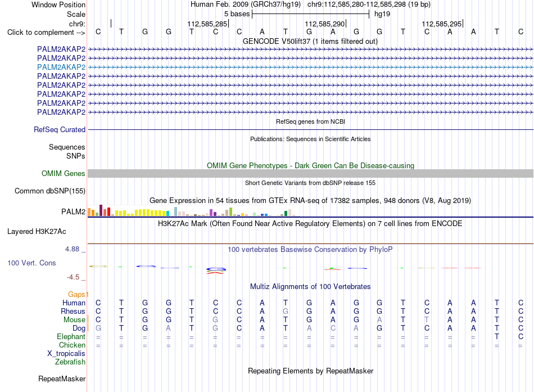Screen dimensions: 534x392
Task: Click the 'Human Feb. 2009 (GRCh37/hg19)' text
Action: [246, 4]
